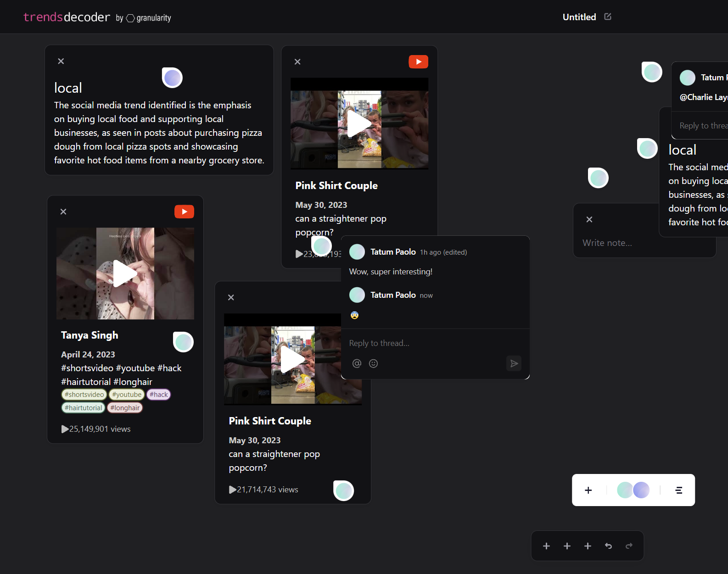This screenshot has width=728, height=574.
Task: Click the third plus icon in bottom toolbar
Action: 588,546
